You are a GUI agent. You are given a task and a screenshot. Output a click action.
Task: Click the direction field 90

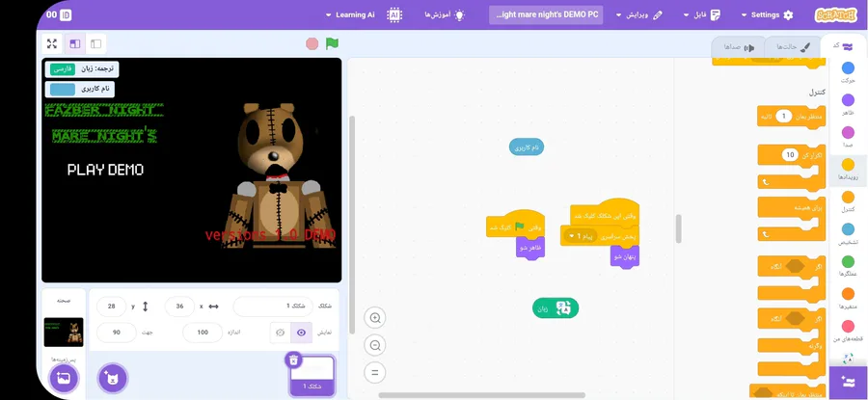pos(117,333)
